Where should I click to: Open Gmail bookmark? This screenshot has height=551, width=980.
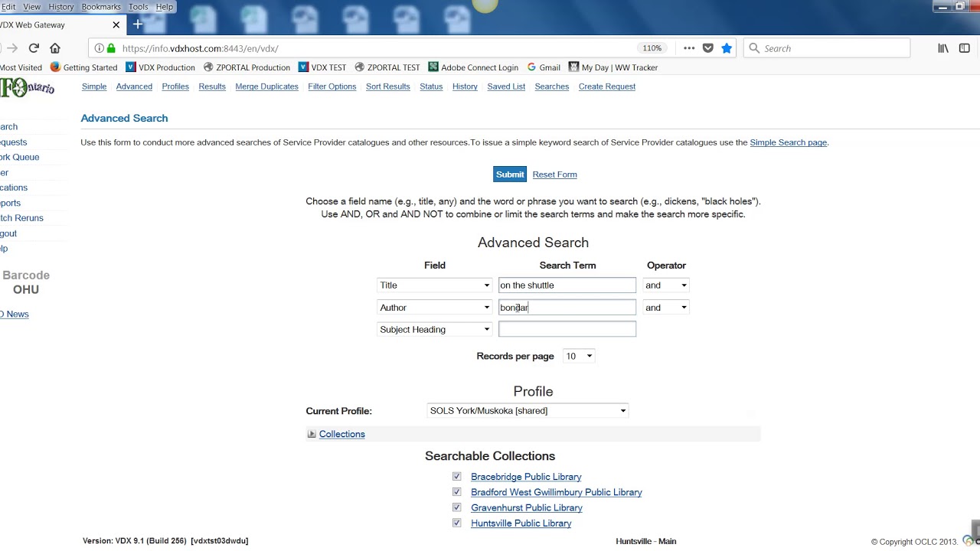(544, 67)
